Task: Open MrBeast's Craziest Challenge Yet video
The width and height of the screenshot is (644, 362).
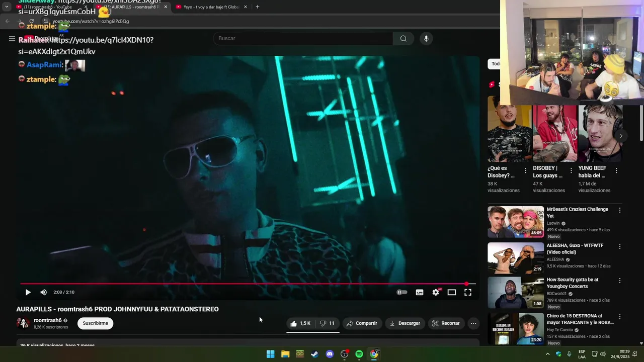Action: point(577,212)
